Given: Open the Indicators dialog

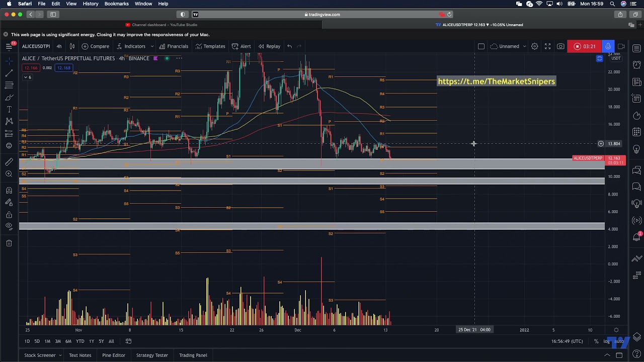Looking at the screenshot, I should tap(130, 46).
